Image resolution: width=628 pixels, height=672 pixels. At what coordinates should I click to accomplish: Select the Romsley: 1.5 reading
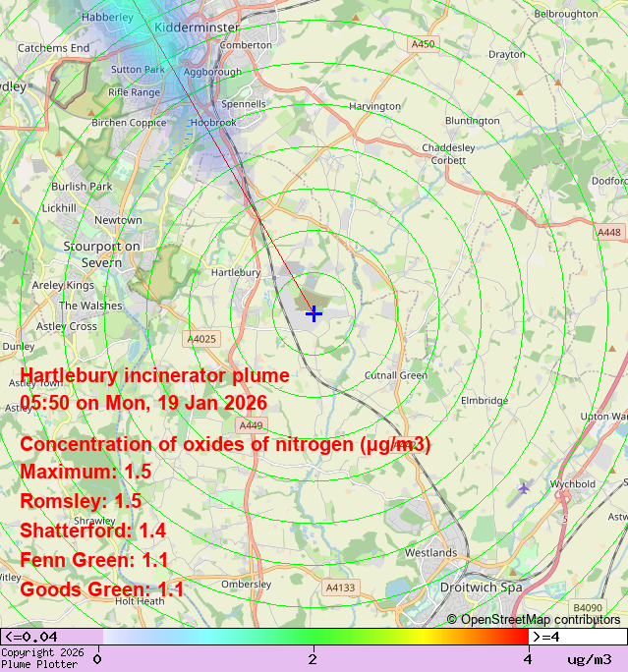coord(81,501)
